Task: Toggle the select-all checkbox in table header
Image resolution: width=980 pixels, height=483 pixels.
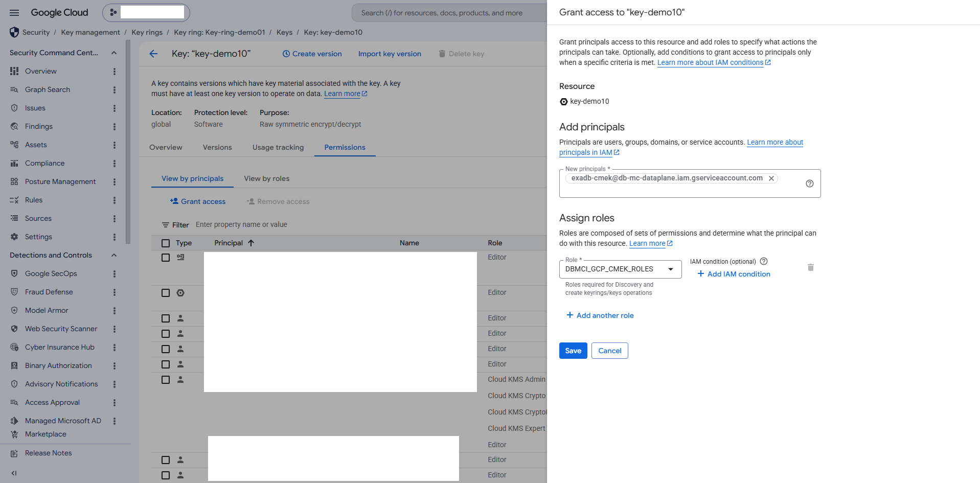Action: click(x=166, y=243)
